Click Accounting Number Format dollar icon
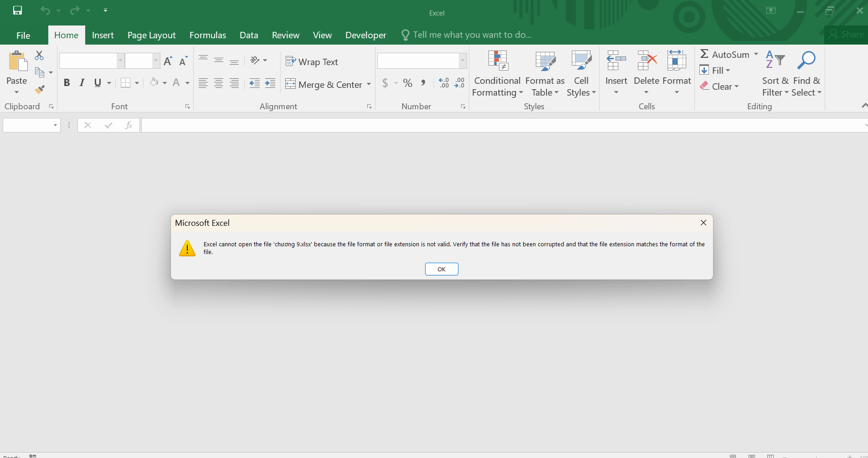Screen dimensions: 868x458 (x=385, y=83)
